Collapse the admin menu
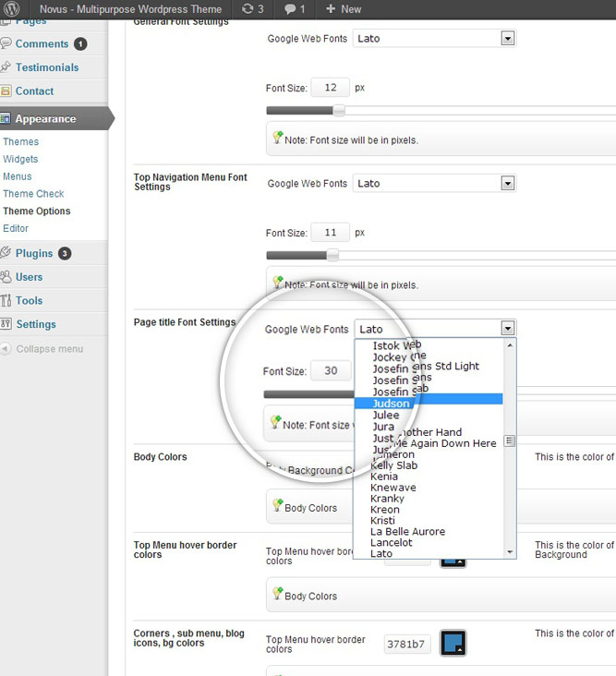Screen dimensions: 616x676 tap(49, 349)
